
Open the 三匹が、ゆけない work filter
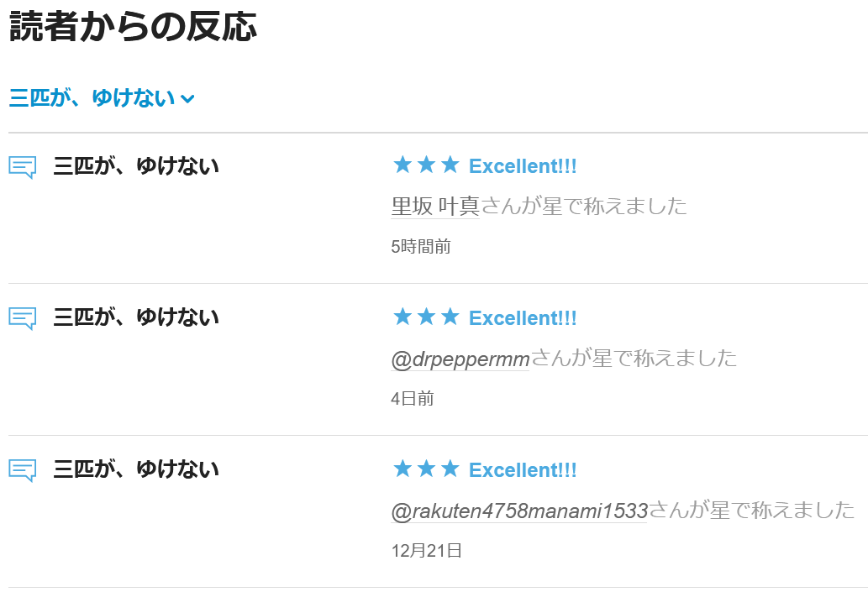pyautogui.click(x=92, y=98)
